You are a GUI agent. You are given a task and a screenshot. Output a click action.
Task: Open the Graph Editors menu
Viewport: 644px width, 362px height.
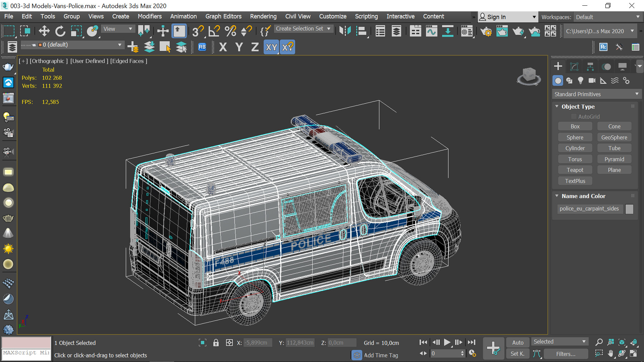223,16
